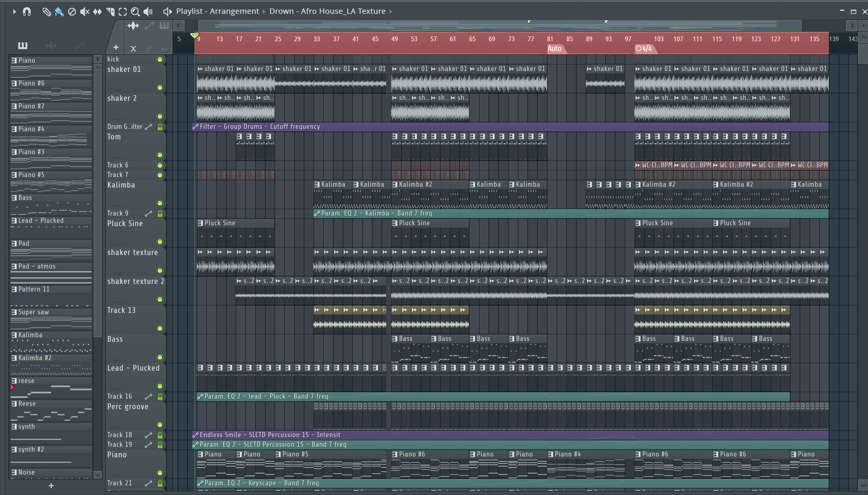This screenshot has width=868, height=495.
Task: Mute the Kalimba track
Action: coord(160,203)
